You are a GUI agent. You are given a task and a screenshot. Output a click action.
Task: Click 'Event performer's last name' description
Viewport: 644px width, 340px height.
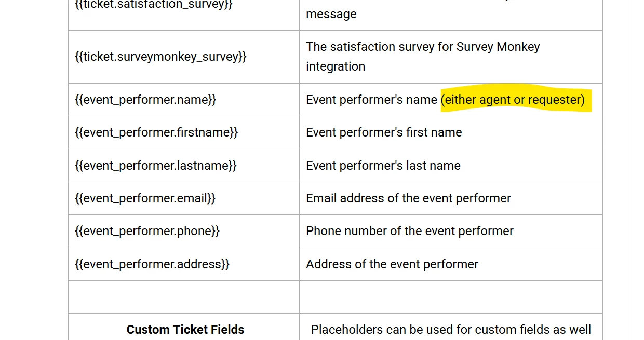[x=383, y=166]
